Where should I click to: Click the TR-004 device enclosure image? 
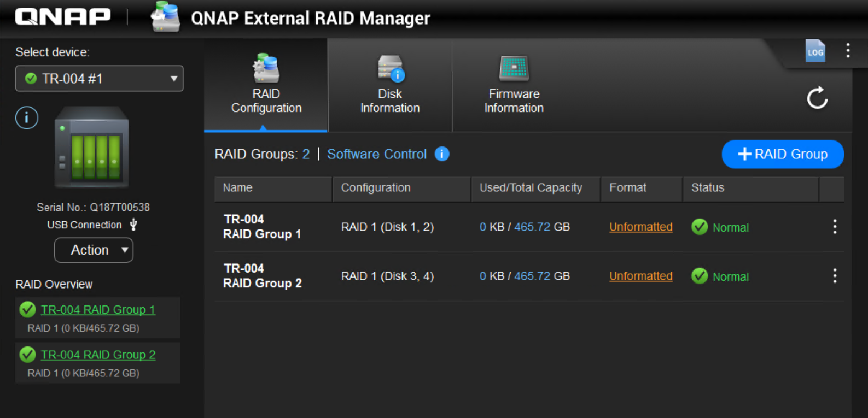(92, 147)
